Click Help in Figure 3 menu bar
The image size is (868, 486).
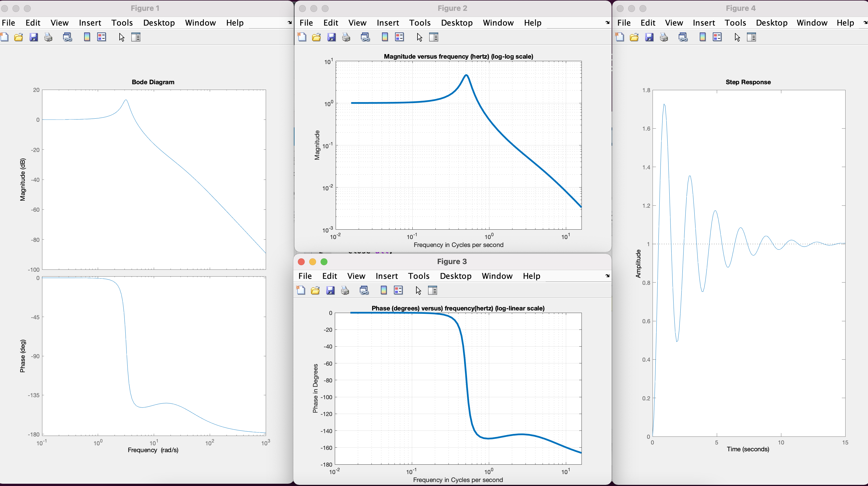tap(531, 276)
